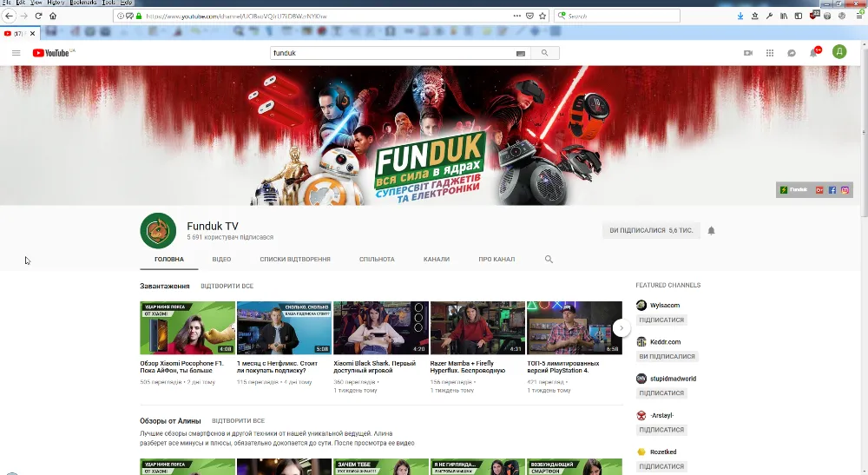Click ВІДТВОРИТИ ВСЕ next to Обзоры от Алины
Image resolution: width=868 pixels, height=475 pixels.
coord(238,421)
